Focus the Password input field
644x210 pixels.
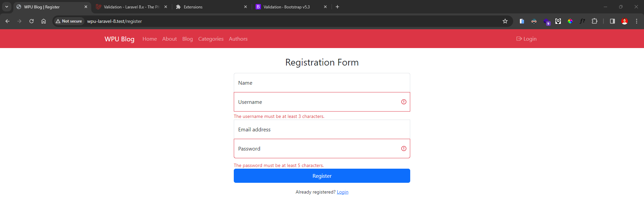click(x=322, y=149)
